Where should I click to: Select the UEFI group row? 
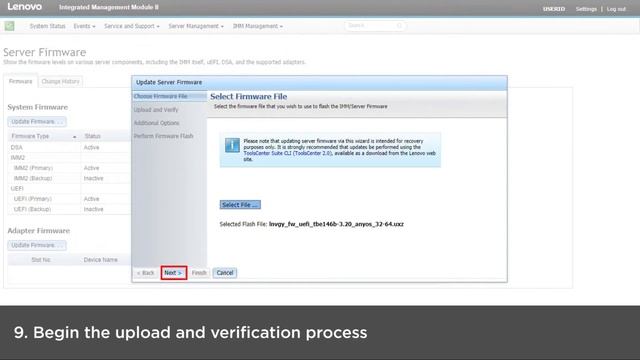[69, 189]
